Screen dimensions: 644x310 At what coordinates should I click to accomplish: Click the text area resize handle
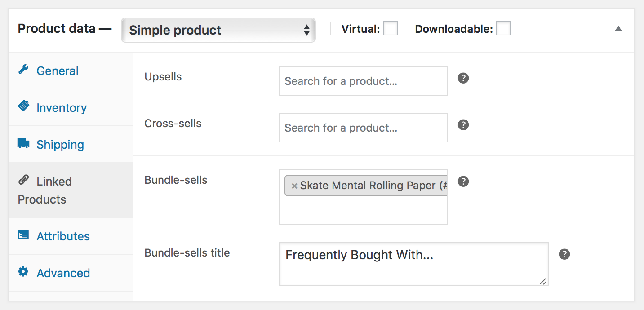(543, 281)
